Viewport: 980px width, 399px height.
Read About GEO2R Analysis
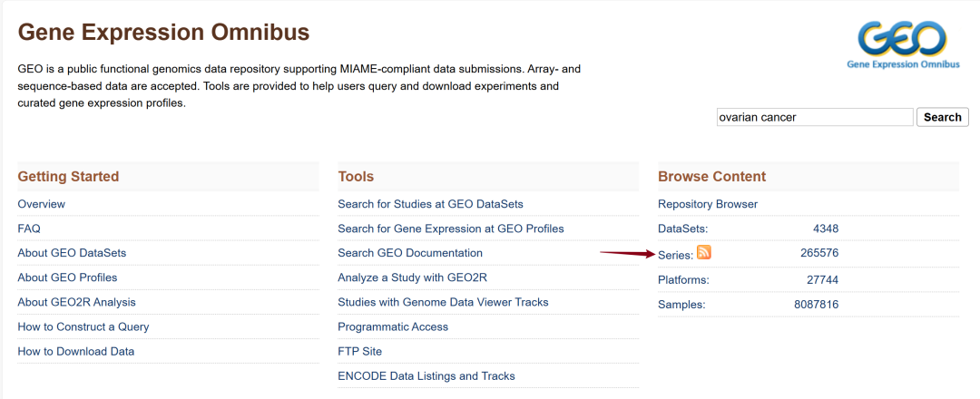click(76, 302)
